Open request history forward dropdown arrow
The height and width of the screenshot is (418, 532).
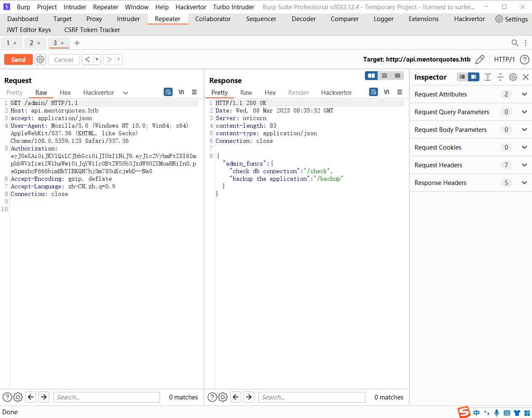tap(119, 59)
